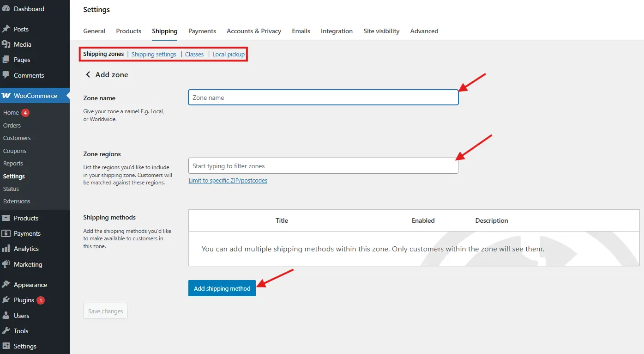
Task: Click the Marketing megaphone icon
Action: click(x=6, y=264)
